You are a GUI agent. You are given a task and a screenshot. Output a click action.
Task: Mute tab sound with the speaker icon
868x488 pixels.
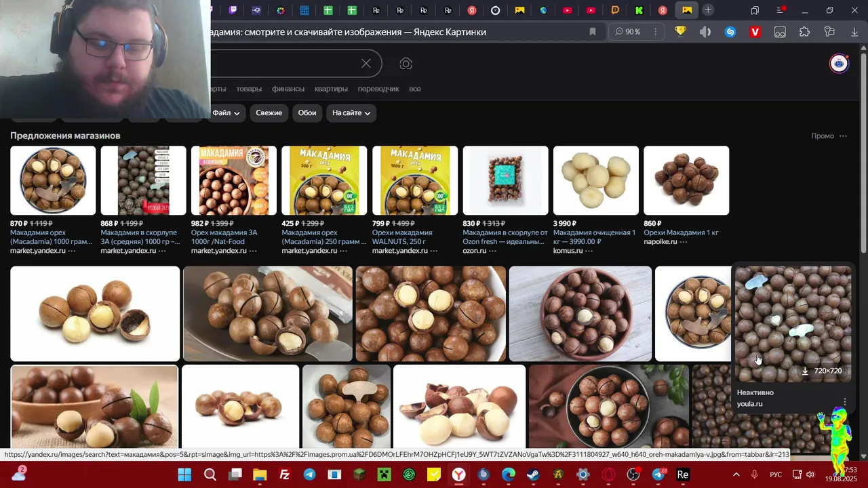click(705, 32)
